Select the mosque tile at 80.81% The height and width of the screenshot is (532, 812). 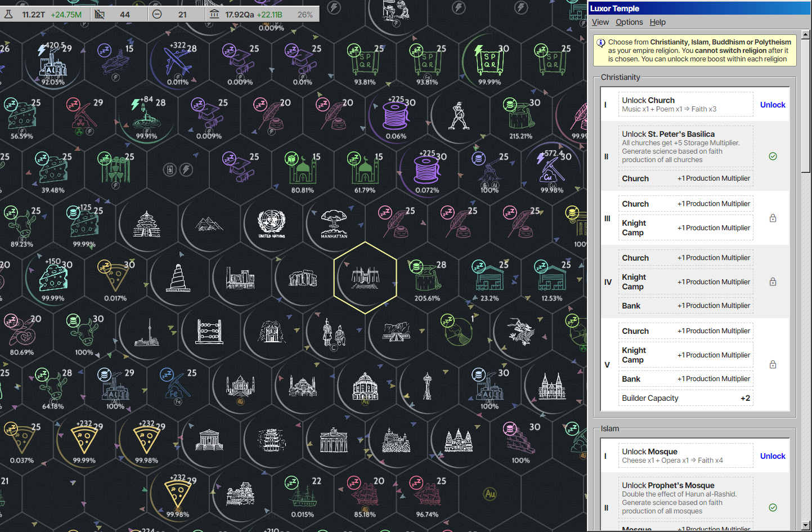303,169
